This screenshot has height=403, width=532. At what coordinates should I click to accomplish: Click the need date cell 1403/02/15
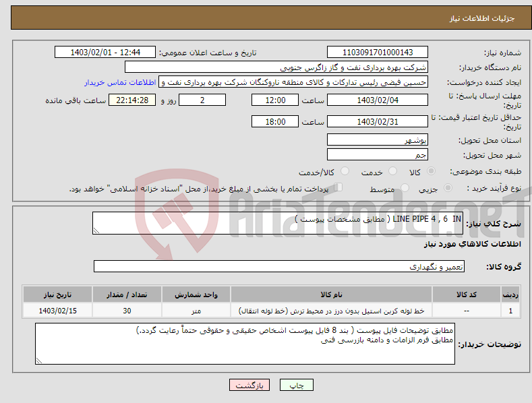point(58,311)
